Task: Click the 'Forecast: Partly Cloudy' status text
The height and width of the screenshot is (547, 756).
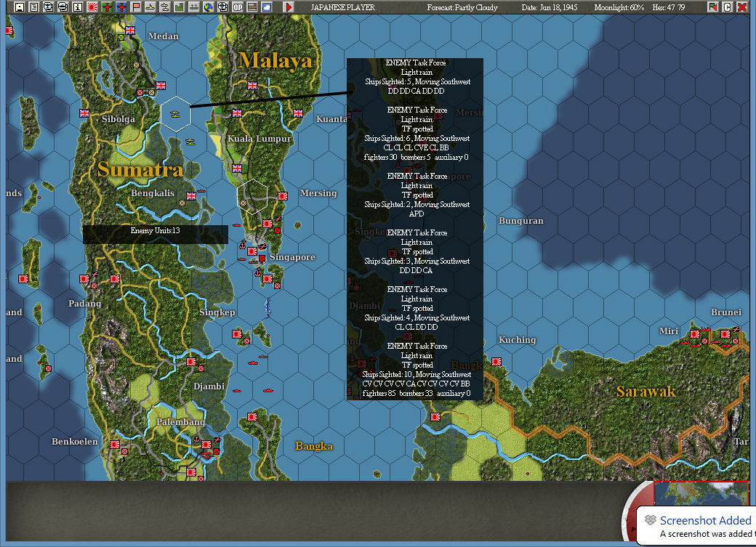Action: (462, 7)
